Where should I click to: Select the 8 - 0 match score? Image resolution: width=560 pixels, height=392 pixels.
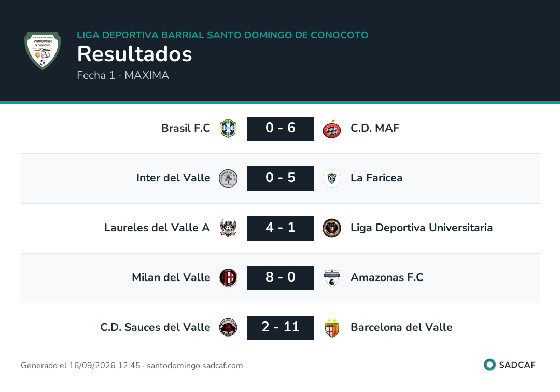(x=281, y=278)
